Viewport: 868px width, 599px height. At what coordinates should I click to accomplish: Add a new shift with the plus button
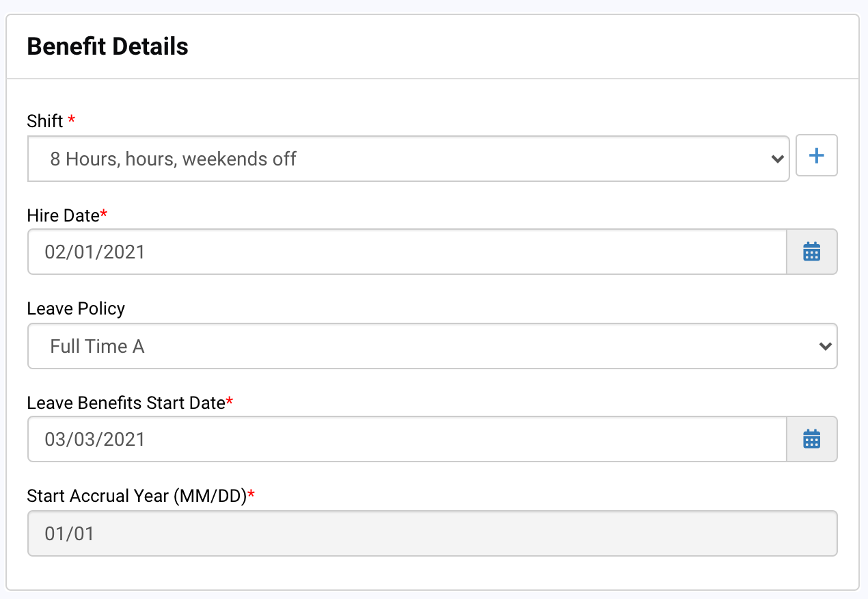(x=817, y=156)
